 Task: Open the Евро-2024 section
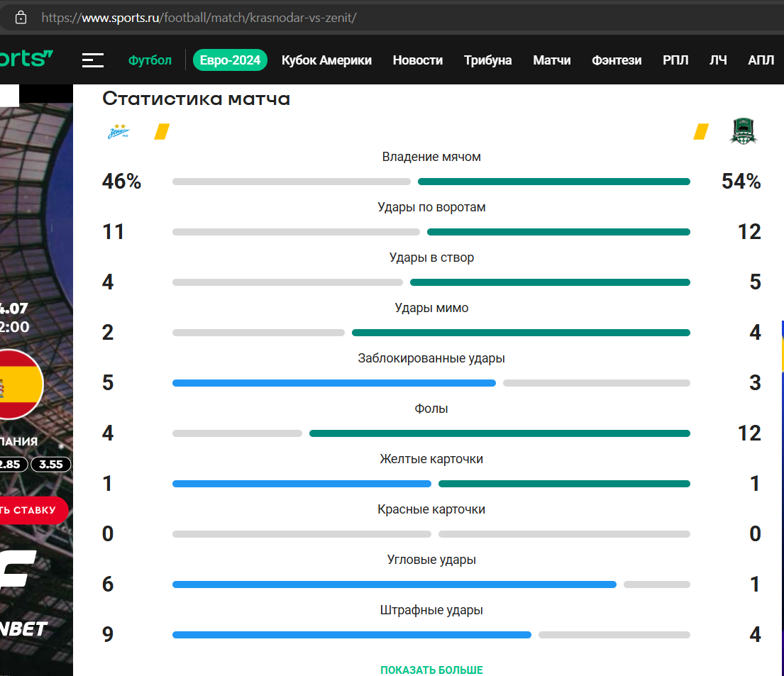point(230,60)
